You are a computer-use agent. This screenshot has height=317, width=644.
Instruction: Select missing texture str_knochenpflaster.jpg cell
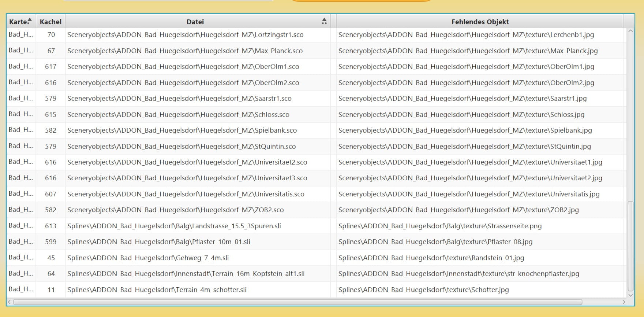point(458,274)
